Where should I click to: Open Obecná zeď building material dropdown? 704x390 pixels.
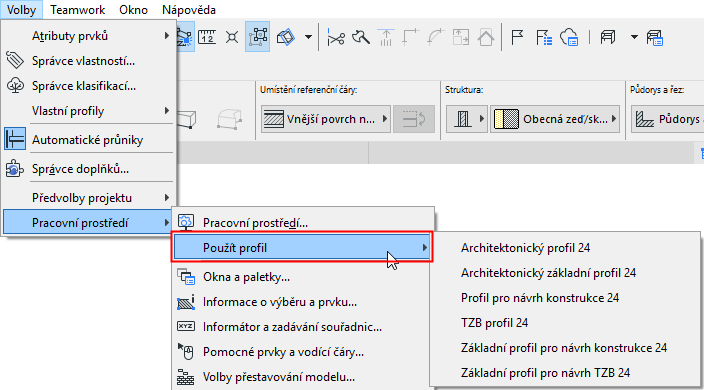[555, 119]
